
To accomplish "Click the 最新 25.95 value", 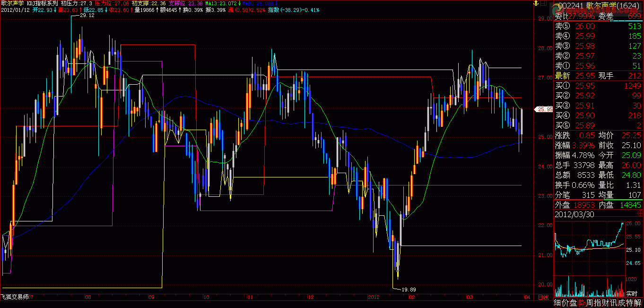I will click(x=585, y=76).
